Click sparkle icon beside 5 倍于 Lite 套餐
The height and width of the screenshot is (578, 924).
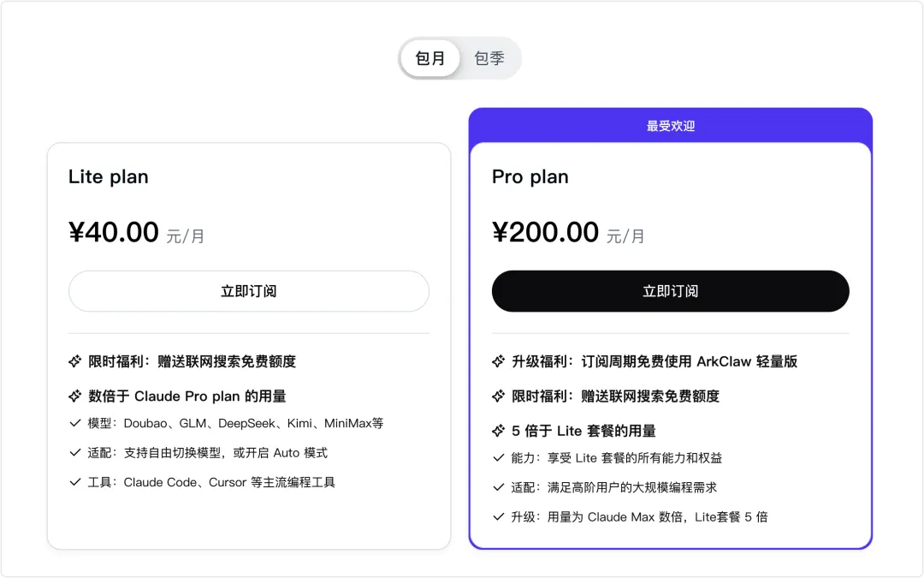click(x=499, y=431)
